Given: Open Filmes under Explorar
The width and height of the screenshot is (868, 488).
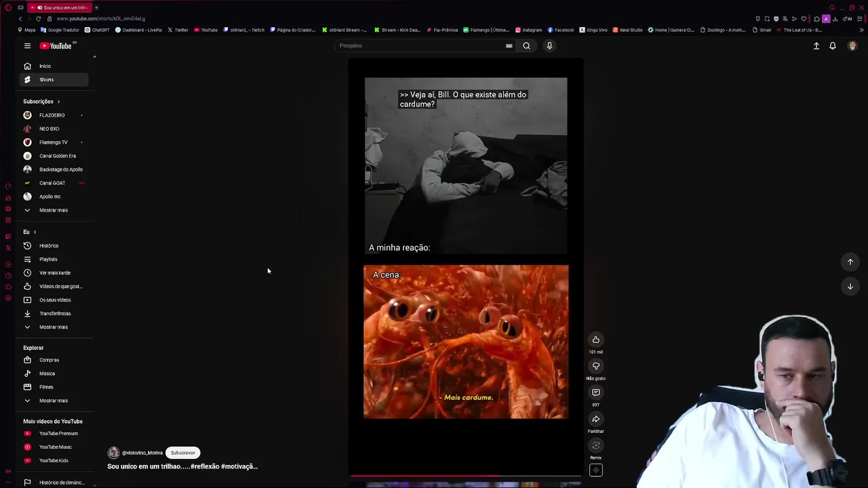Looking at the screenshot, I should tap(54, 387).
